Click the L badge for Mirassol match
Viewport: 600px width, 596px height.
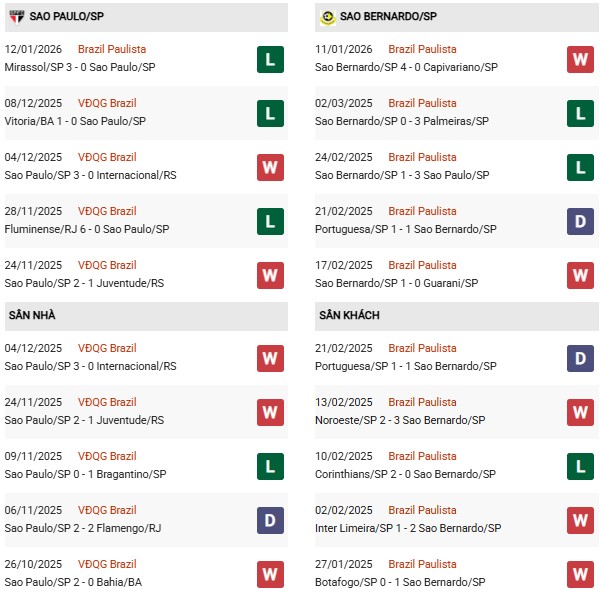pos(270,59)
